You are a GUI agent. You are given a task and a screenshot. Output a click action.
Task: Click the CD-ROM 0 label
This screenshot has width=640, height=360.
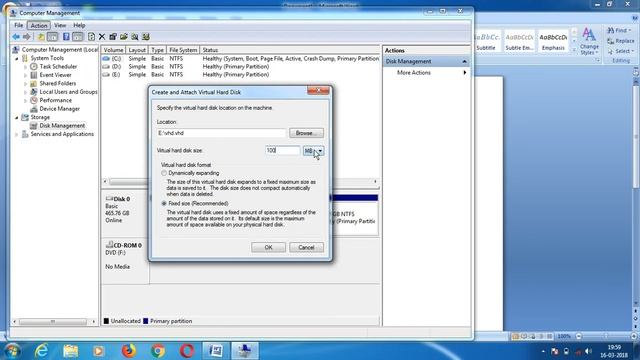(127, 246)
